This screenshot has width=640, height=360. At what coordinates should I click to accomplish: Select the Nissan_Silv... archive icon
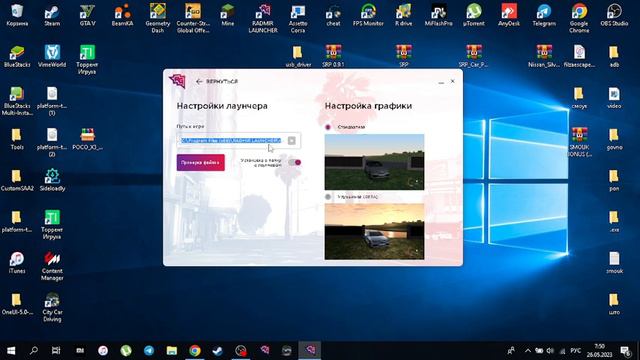click(x=544, y=56)
